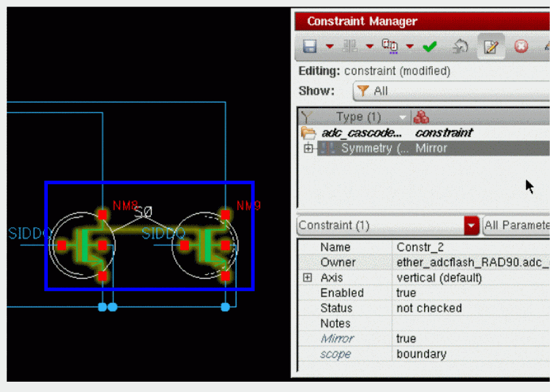
Task: Open the dropdown arrow next to save icon
Action: click(x=330, y=46)
